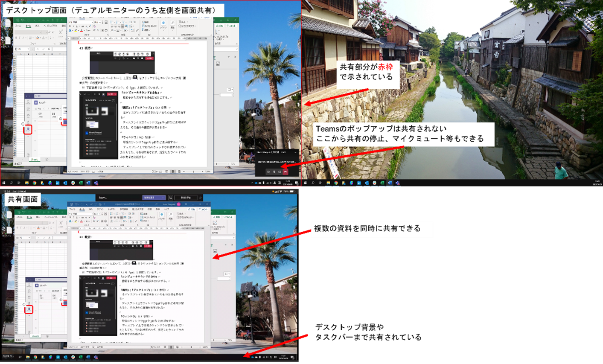Click the red hang-up button in Teams popup
Viewport: 603px width, 364px height.
[x=285, y=172]
